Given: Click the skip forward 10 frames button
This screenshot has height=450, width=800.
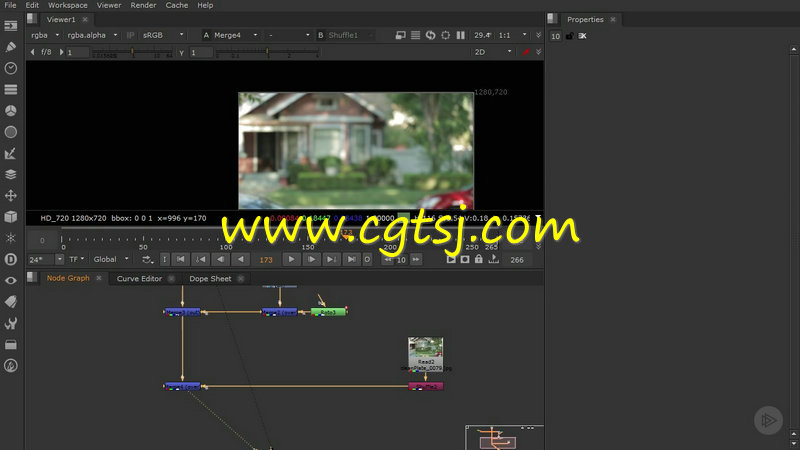Looking at the screenshot, I should click(416, 260).
